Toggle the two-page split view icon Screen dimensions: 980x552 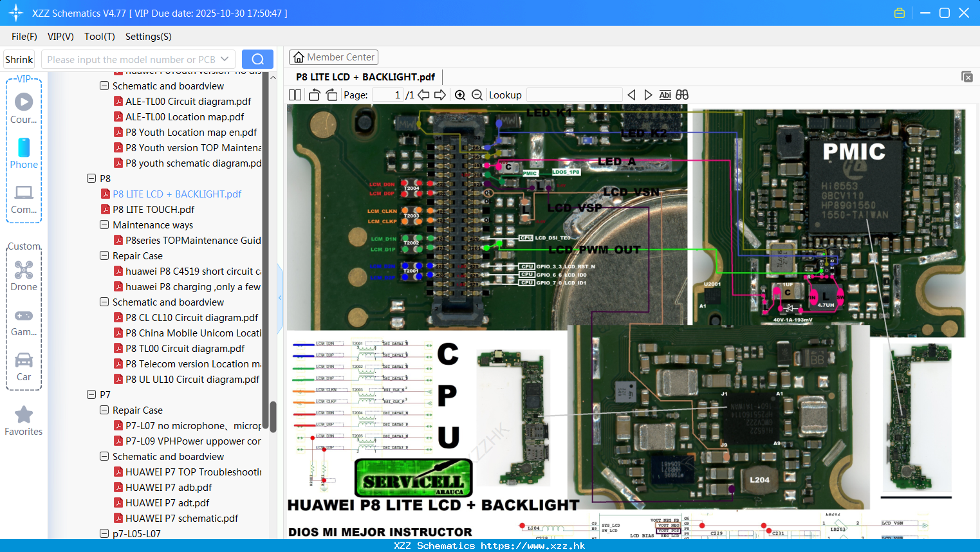tap(295, 95)
